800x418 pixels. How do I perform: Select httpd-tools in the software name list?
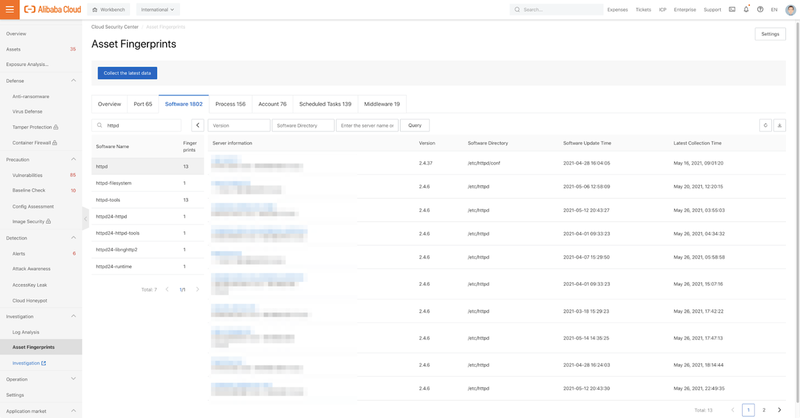pyautogui.click(x=108, y=200)
